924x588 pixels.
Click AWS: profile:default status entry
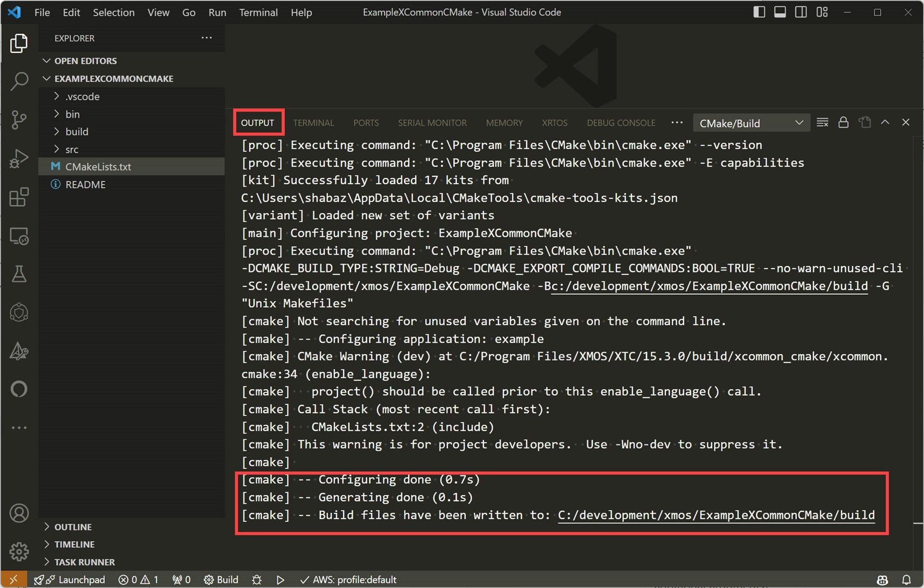pos(348,580)
